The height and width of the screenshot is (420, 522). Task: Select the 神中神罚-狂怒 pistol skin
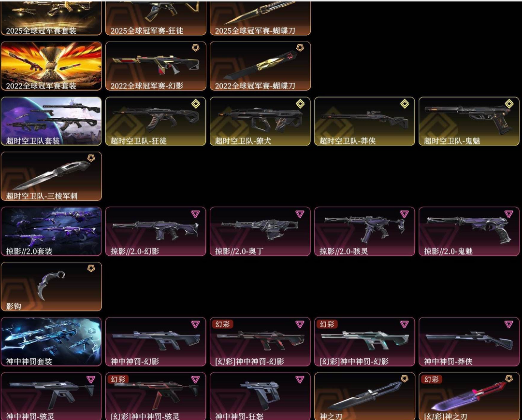pyautogui.click(x=261, y=396)
